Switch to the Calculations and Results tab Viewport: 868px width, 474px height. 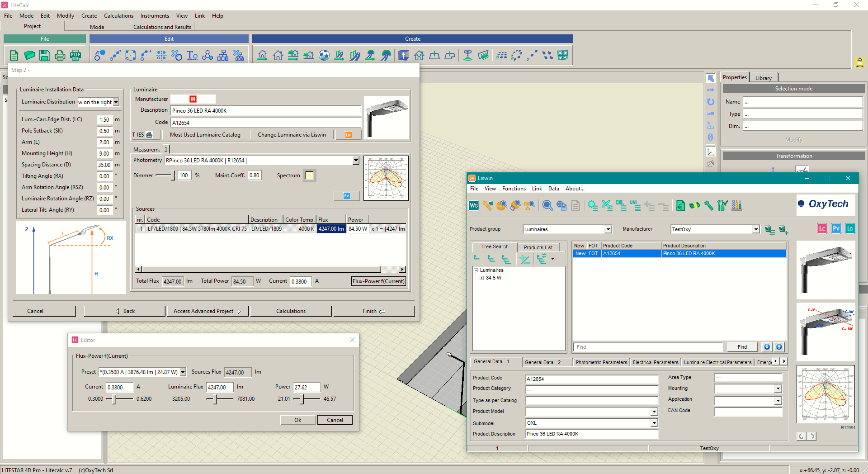[x=162, y=27]
